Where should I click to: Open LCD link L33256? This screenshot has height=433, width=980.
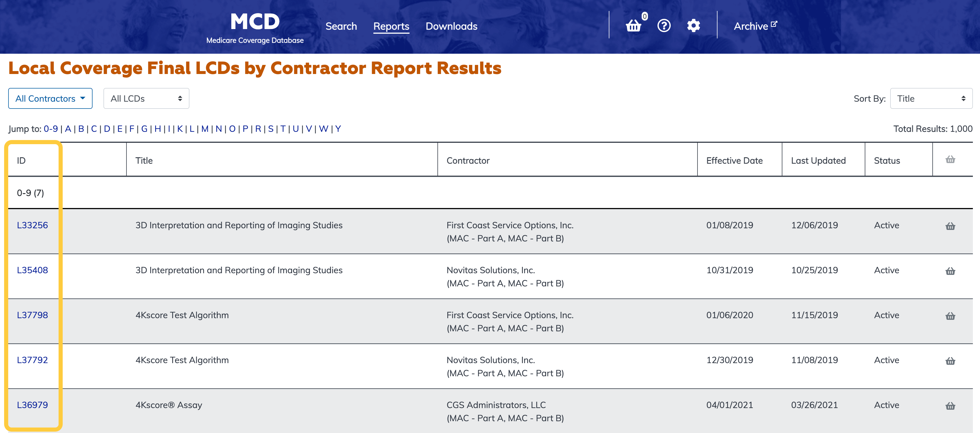click(32, 225)
